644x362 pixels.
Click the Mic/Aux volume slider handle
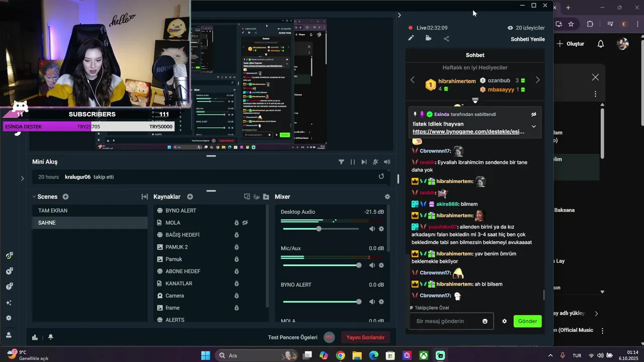tap(359, 265)
